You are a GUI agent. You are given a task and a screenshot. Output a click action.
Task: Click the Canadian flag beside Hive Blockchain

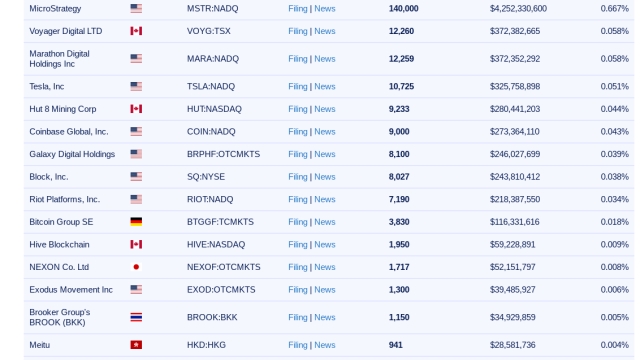click(x=136, y=244)
